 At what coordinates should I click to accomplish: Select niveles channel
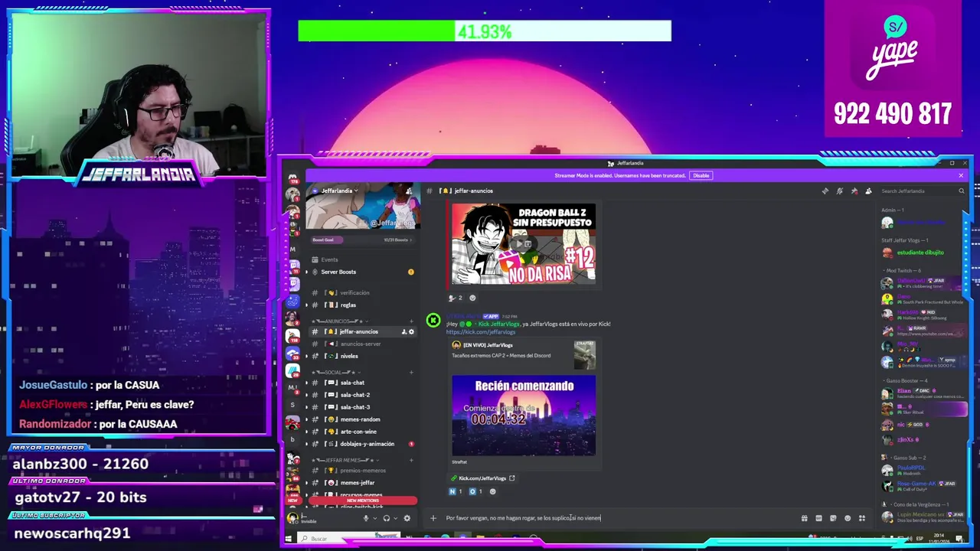363,356
